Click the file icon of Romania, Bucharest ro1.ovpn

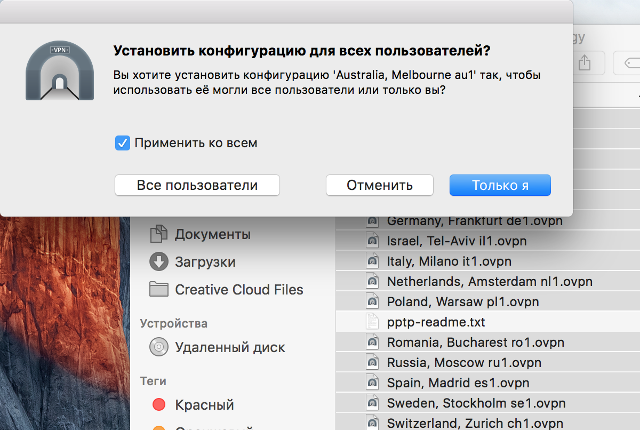(372, 342)
